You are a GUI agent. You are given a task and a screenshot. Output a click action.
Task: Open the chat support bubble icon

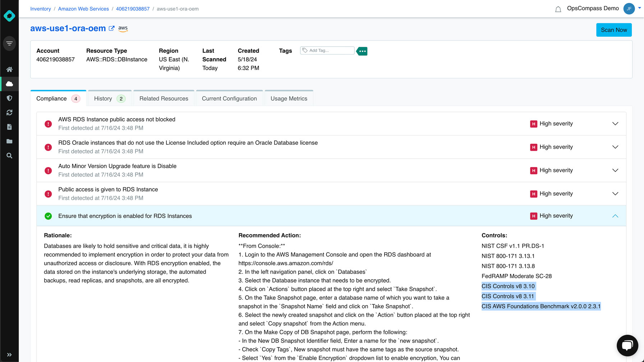627,345
